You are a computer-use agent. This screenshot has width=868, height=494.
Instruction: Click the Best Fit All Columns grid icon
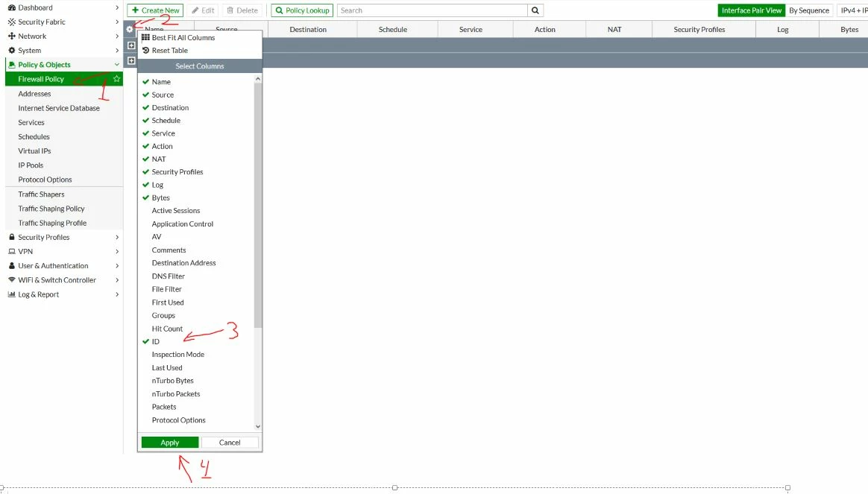145,37
